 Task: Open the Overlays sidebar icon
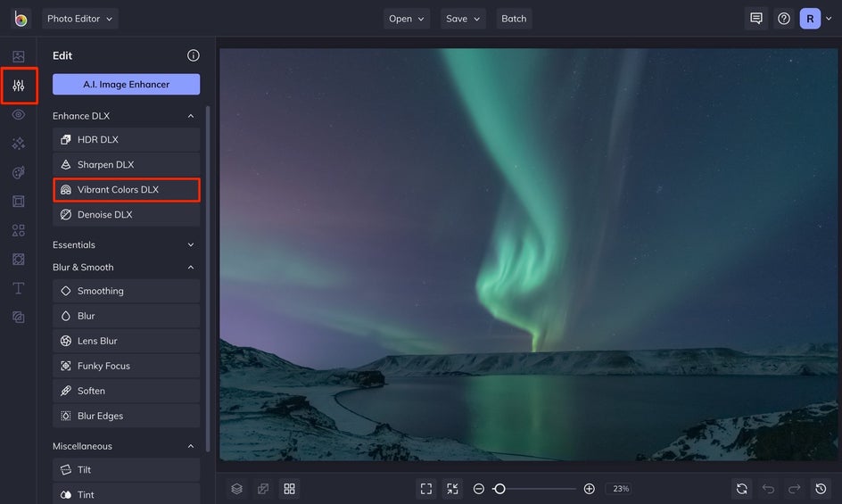(x=18, y=260)
